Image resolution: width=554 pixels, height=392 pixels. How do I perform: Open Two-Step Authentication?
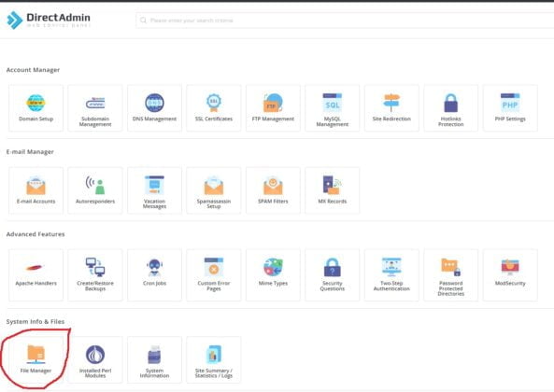click(x=391, y=275)
